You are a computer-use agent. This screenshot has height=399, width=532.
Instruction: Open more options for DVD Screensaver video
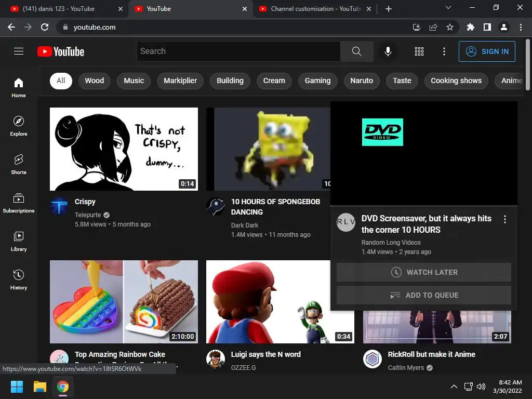tap(505, 219)
